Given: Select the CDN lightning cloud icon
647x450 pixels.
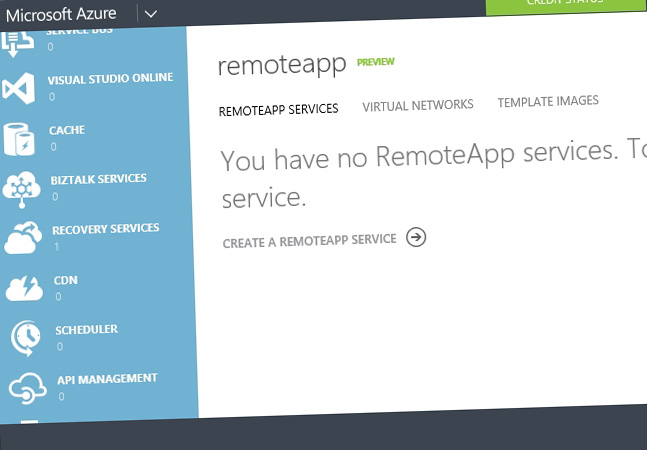Looking at the screenshot, I should pos(24,288).
